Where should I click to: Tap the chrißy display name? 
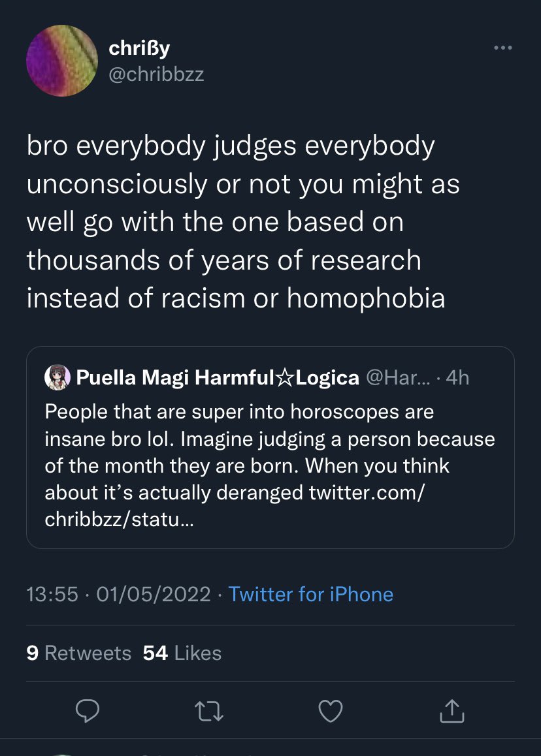[140, 48]
